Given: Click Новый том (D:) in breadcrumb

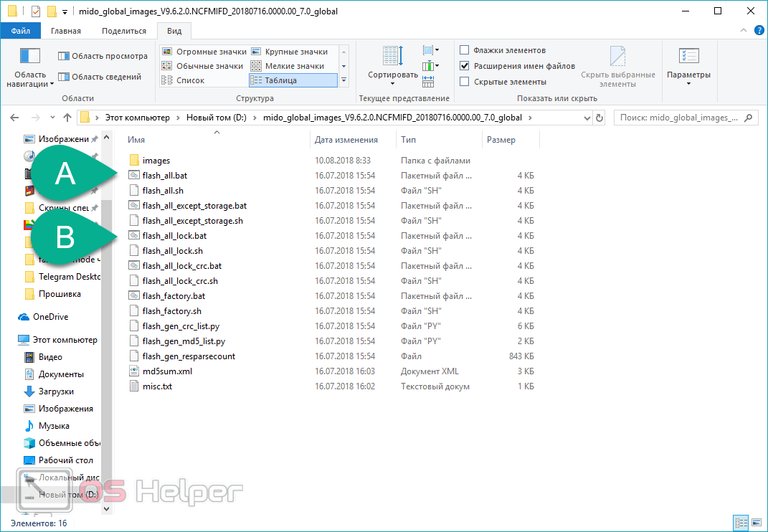Looking at the screenshot, I should [216, 118].
